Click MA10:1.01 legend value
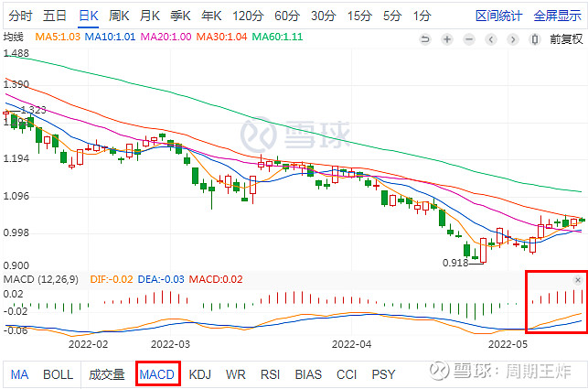The height and width of the screenshot is (389, 588). 111,37
